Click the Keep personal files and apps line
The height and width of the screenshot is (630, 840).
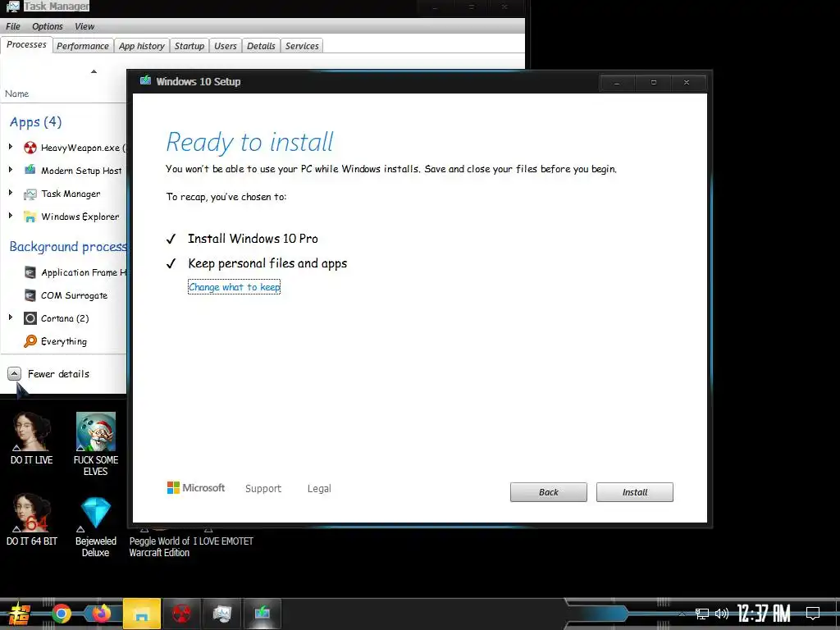pos(267,263)
